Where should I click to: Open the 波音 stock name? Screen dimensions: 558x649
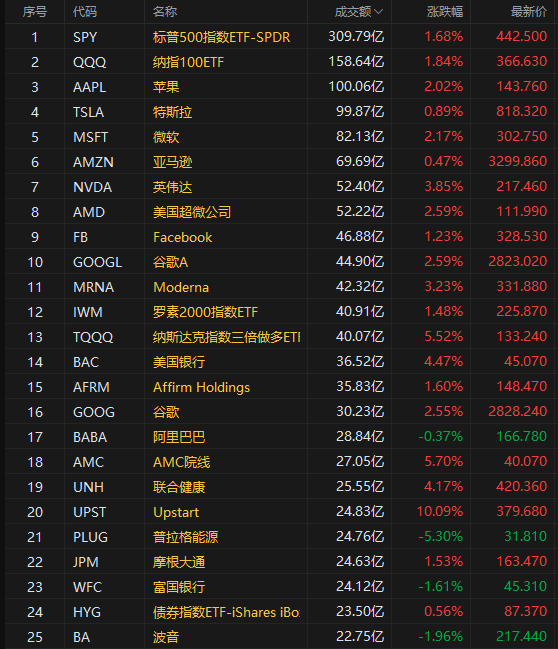pyautogui.click(x=166, y=637)
